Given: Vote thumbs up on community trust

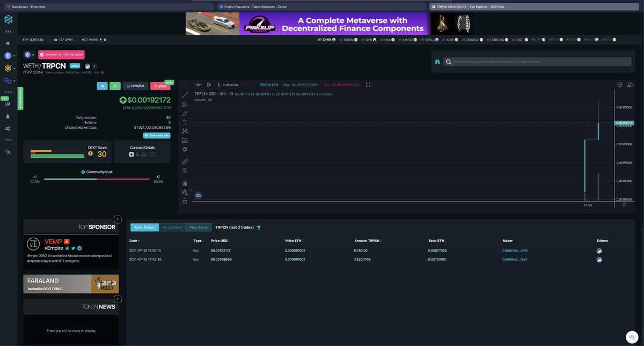Looking at the screenshot, I should point(35,176).
